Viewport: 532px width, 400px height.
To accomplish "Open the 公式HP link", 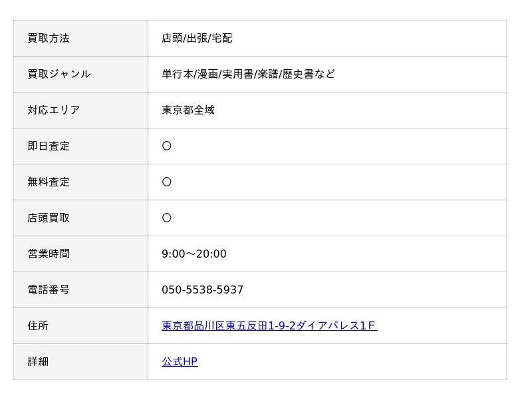I will (x=180, y=361).
